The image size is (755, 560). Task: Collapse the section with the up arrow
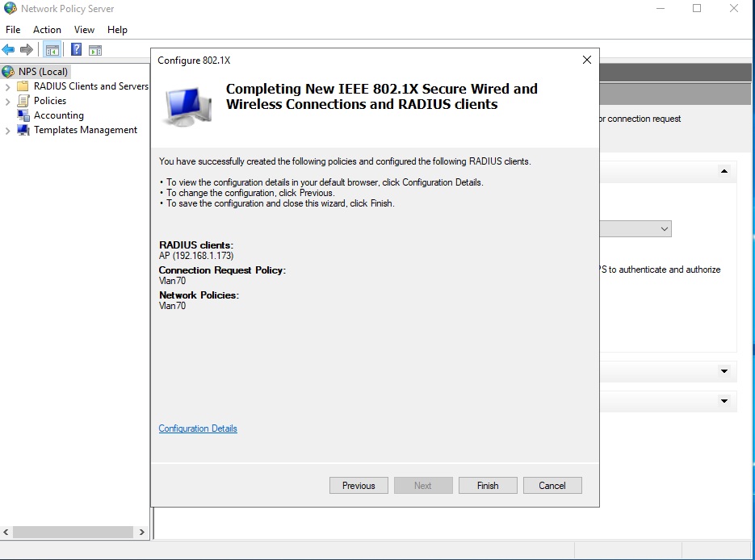724,171
